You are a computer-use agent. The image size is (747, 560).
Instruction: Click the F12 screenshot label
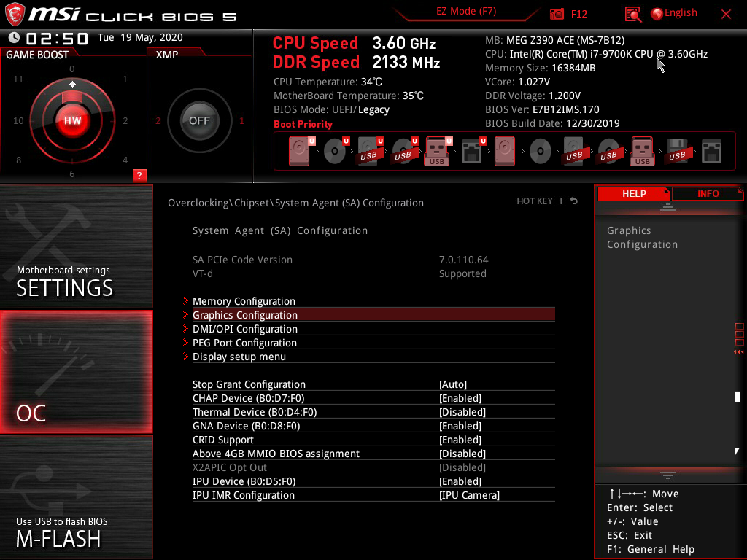[x=578, y=14]
